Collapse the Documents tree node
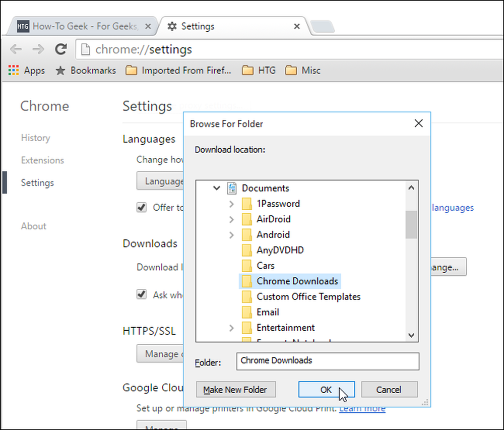 [x=217, y=188]
